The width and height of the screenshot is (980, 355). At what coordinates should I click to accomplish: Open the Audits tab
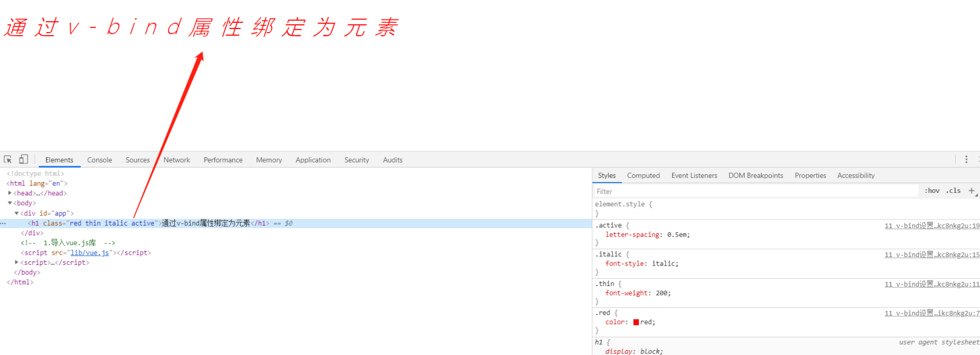coord(393,160)
